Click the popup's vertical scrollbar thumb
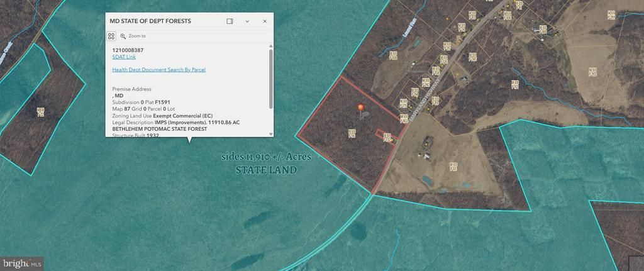The image size is (644, 271). [271, 79]
